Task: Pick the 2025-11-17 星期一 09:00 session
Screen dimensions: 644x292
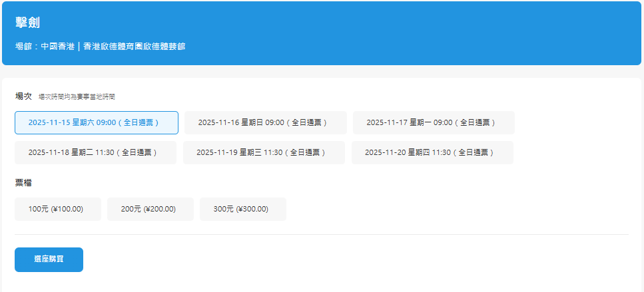Action: point(433,122)
